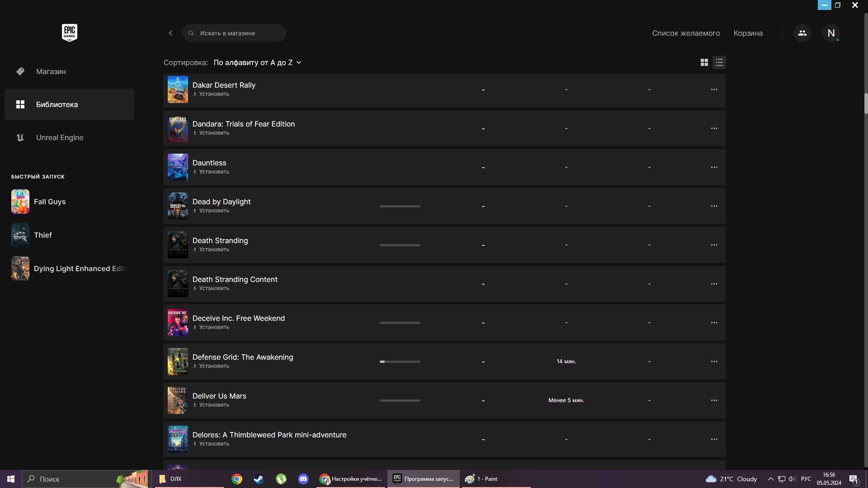Viewport: 868px width, 488px height.
Task: Click Deliver Us Mars achievement progress bar
Action: (400, 400)
